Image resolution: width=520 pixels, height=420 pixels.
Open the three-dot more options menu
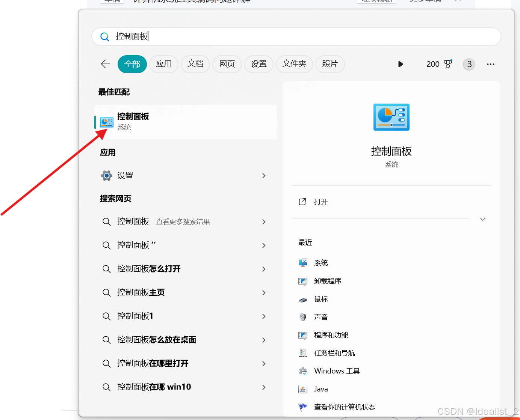pos(491,64)
